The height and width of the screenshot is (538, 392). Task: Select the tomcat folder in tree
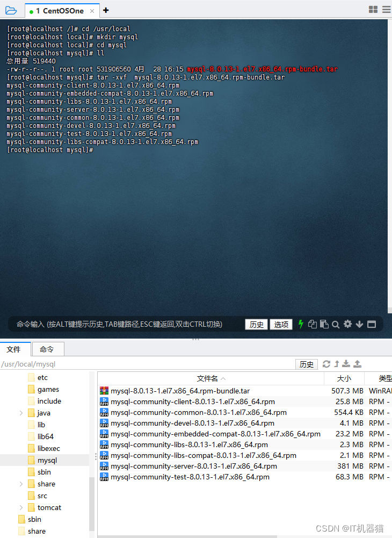click(49, 508)
